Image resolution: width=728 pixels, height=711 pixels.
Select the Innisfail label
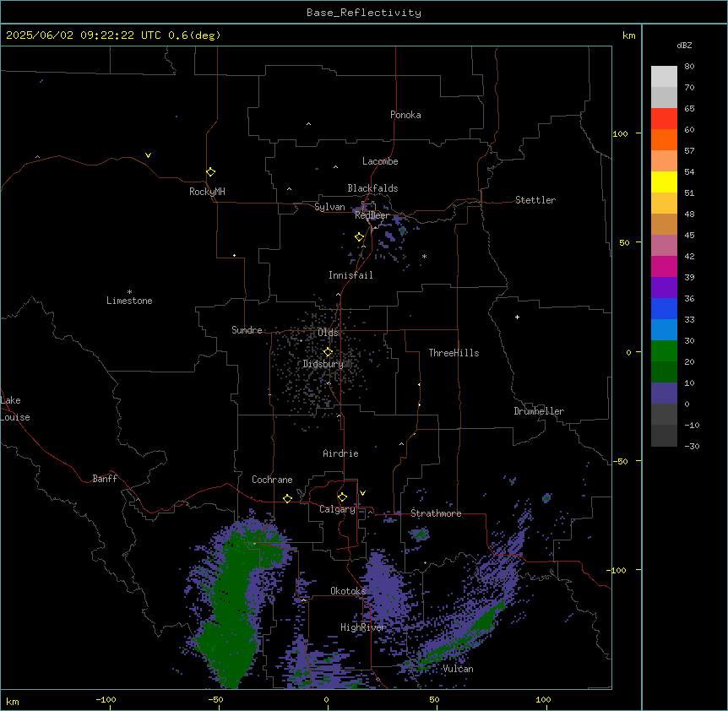click(x=350, y=275)
